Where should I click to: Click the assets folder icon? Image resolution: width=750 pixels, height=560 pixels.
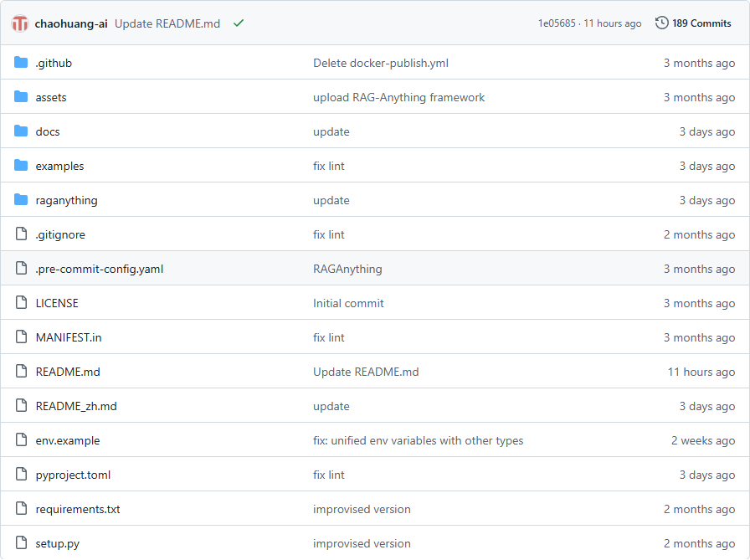coord(21,97)
